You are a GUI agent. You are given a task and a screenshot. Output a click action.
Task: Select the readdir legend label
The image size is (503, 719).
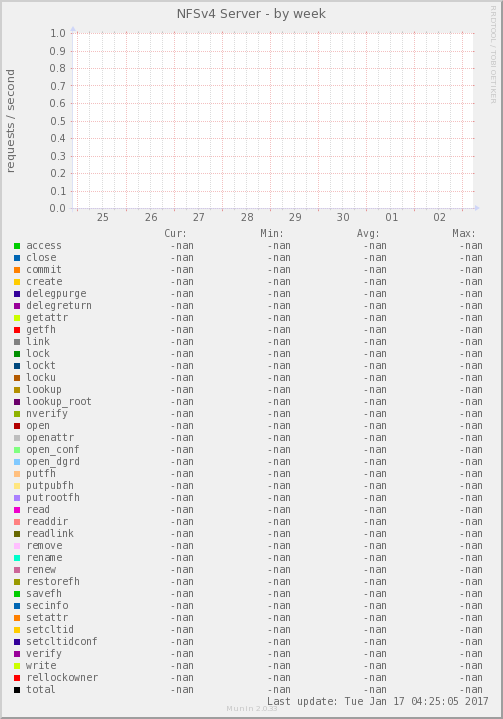coord(47,521)
